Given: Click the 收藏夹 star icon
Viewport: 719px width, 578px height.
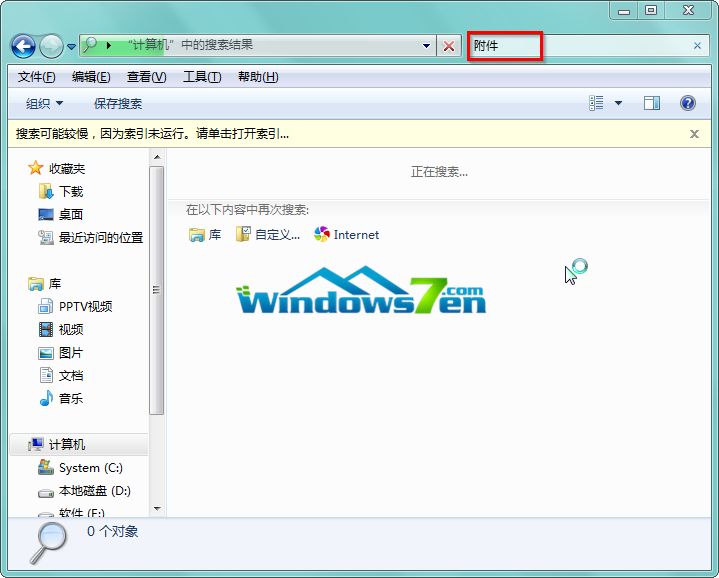Looking at the screenshot, I should click(35, 168).
